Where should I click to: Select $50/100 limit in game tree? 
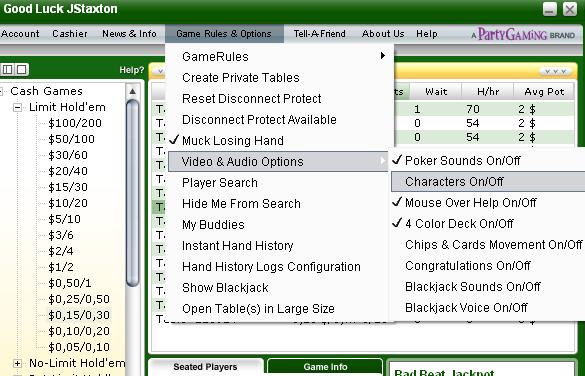click(x=71, y=139)
